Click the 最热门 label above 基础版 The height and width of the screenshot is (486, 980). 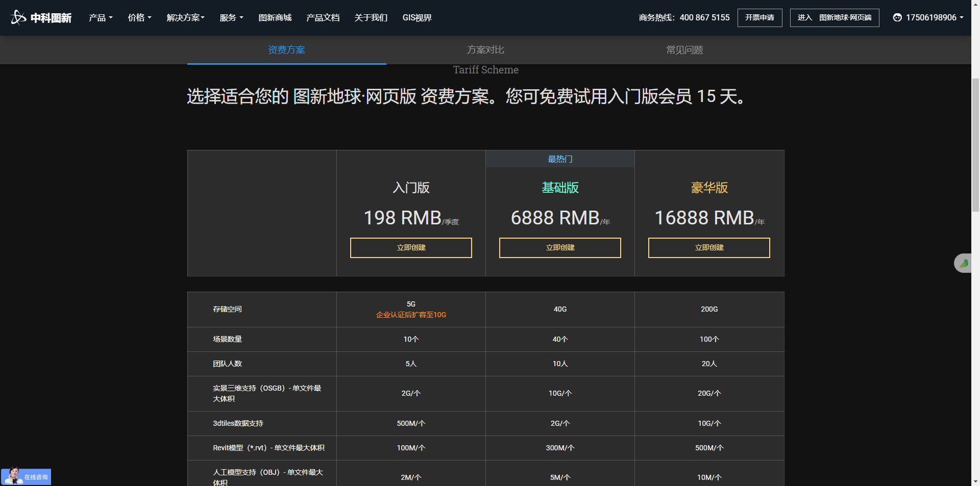click(x=560, y=159)
